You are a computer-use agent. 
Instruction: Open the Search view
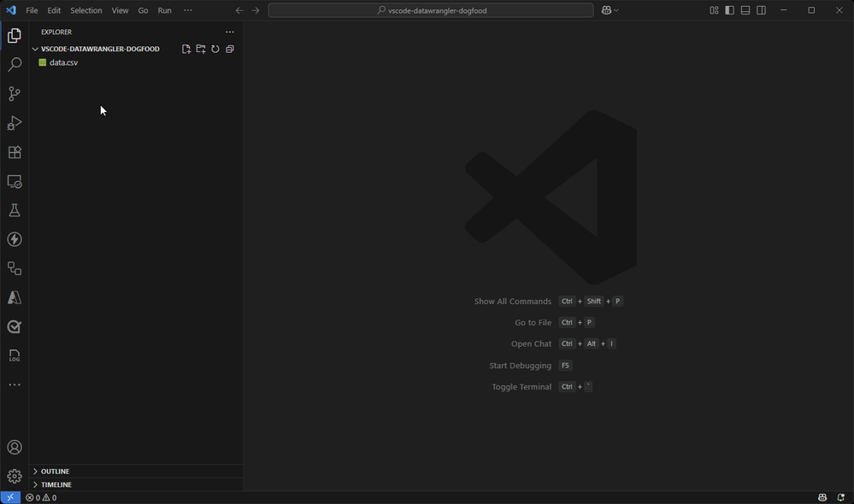(15, 65)
